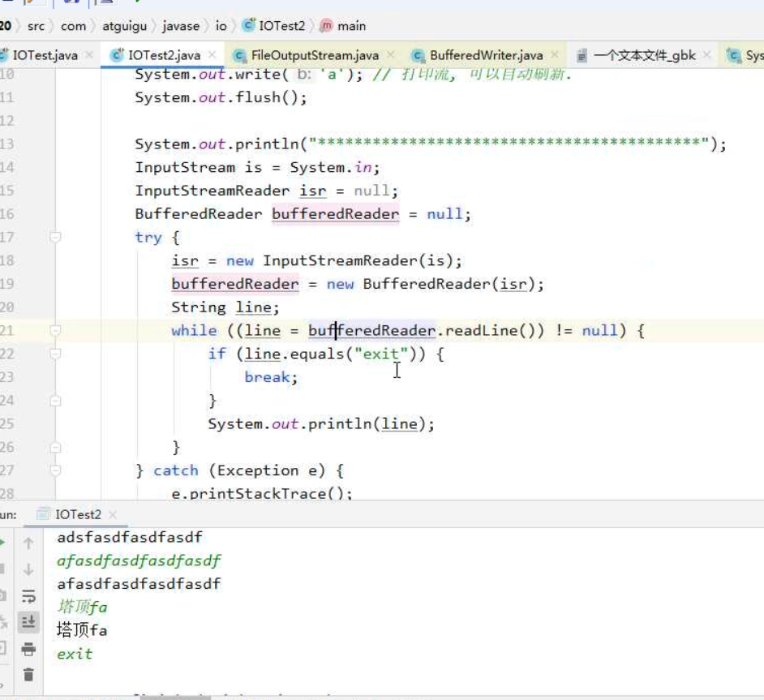
Task: Click the 'b:' parameter hint on line 10
Action: coord(304,74)
